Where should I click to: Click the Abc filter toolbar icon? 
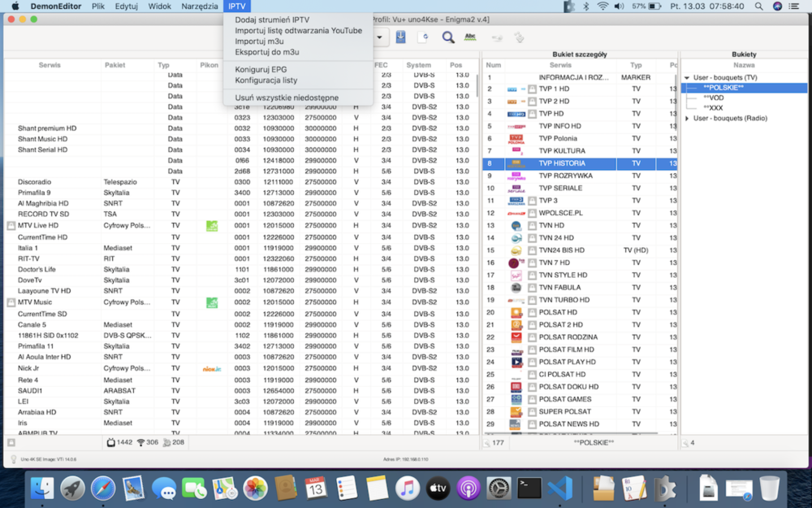(470, 37)
